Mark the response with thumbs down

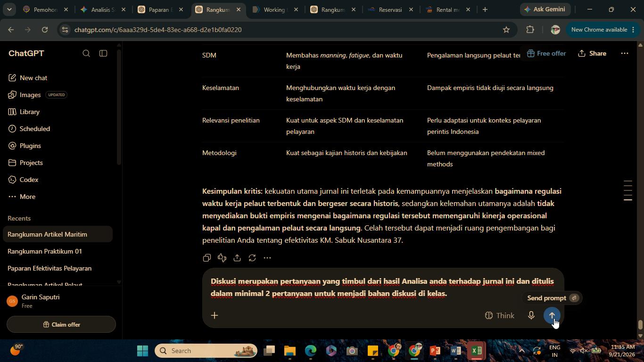(222, 258)
